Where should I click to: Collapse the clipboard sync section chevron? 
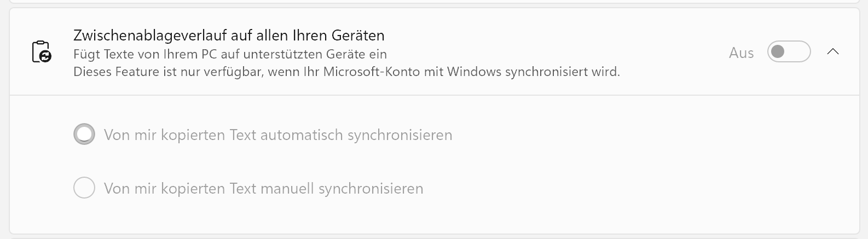pyautogui.click(x=833, y=52)
